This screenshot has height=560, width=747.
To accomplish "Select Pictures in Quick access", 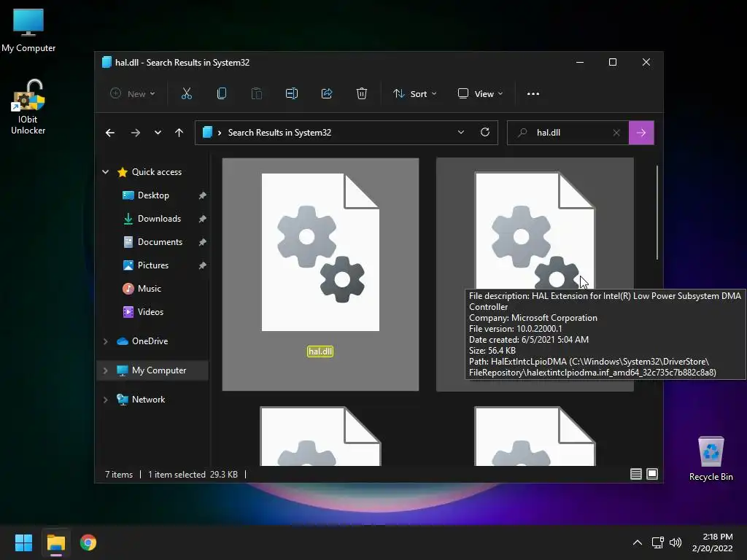I will tap(153, 265).
